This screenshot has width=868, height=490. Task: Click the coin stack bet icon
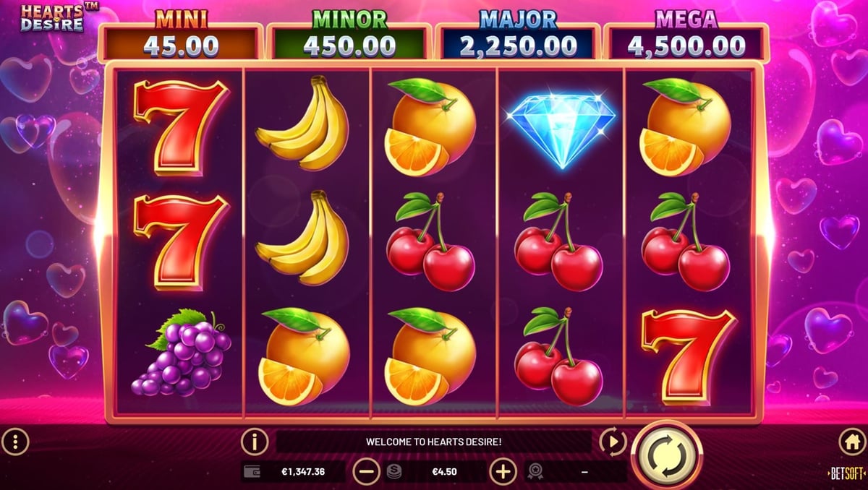[393, 472]
